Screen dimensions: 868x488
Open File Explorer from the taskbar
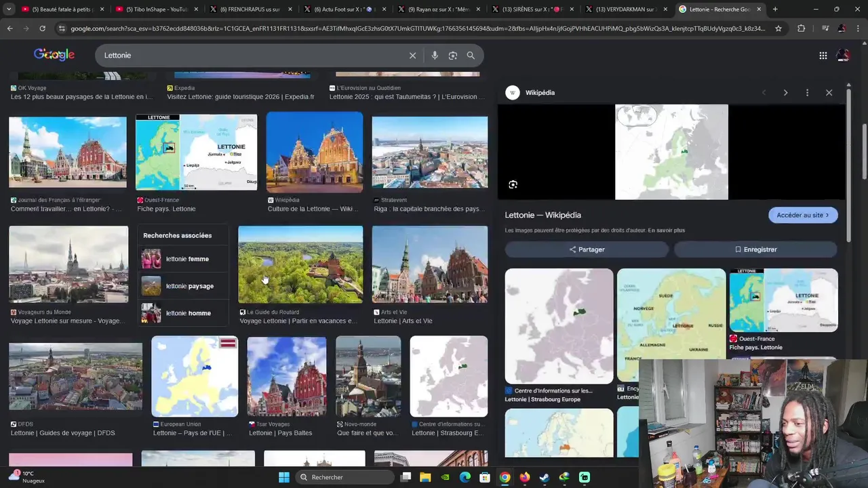426,477
